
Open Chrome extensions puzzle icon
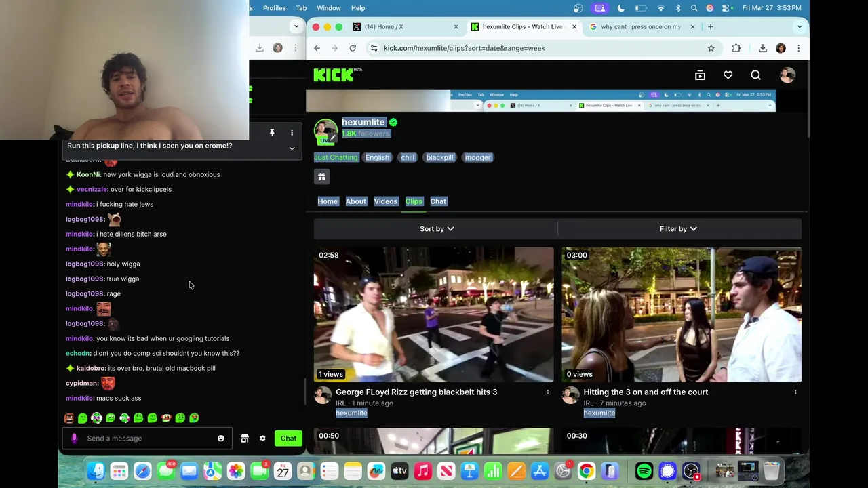[x=736, y=48]
